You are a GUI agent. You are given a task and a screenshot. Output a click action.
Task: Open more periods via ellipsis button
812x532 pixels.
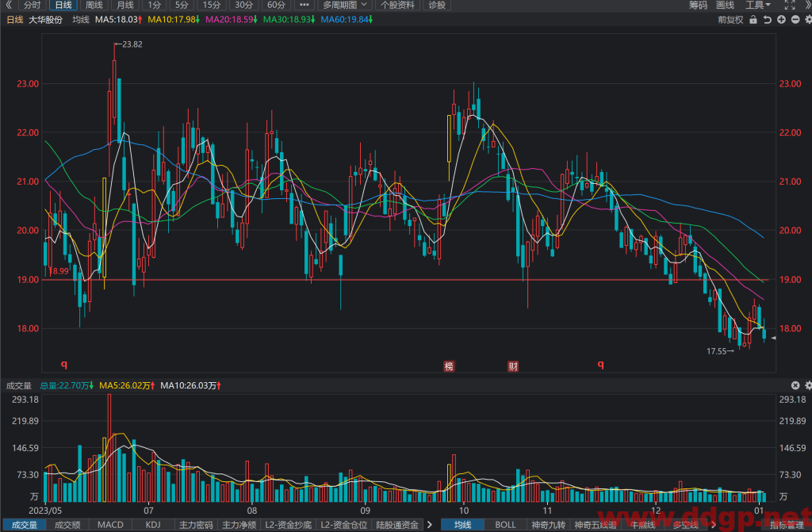pyautogui.click(x=304, y=5)
